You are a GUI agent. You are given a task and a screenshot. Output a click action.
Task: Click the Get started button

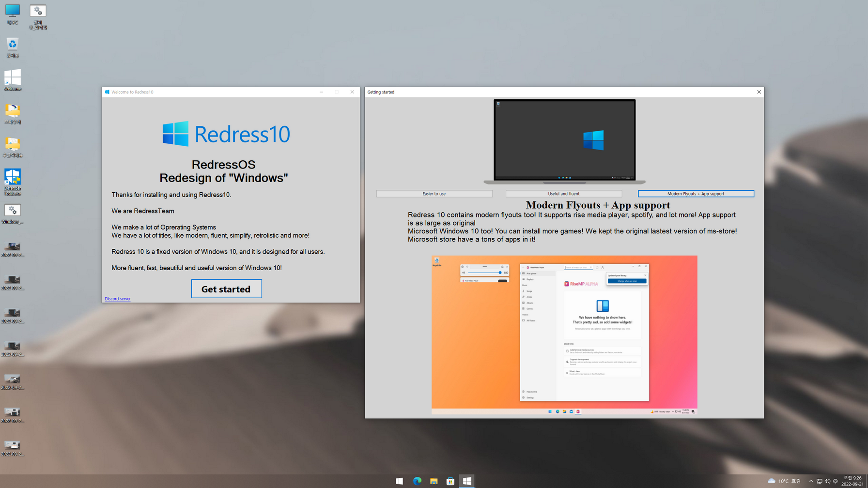point(226,289)
